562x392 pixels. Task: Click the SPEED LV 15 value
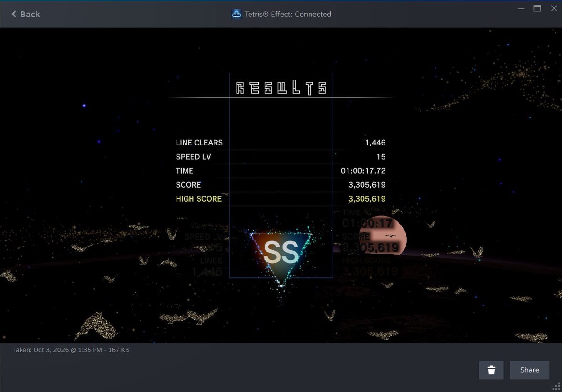click(x=380, y=157)
